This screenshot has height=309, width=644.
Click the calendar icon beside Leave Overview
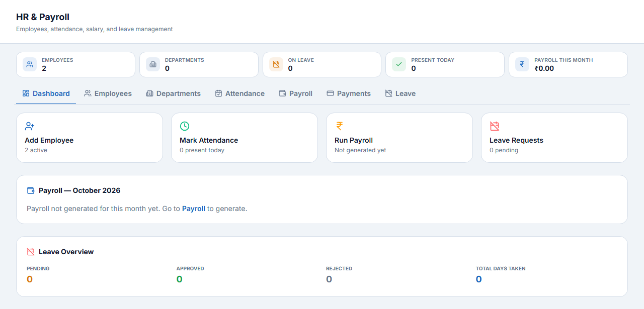click(31, 252)
